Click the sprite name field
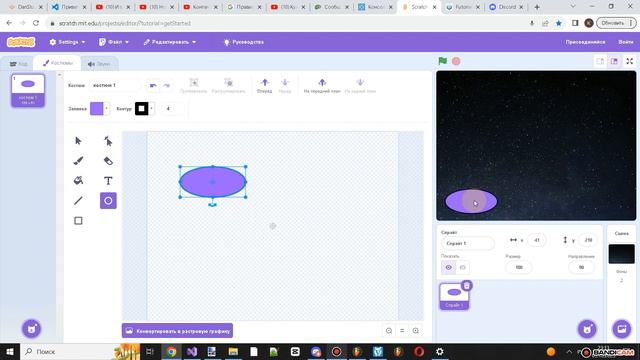This screenshot has height=360, width=640. pyautogui.click(x=467, y=243)
